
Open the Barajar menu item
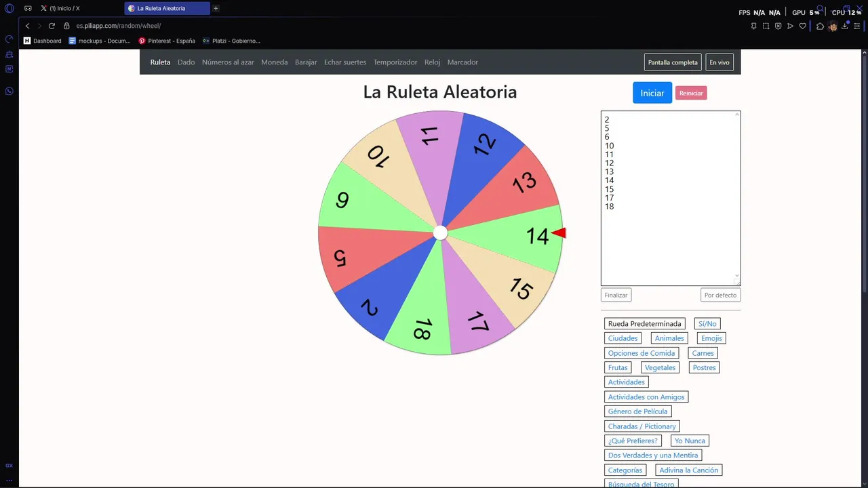coord(306,62)
